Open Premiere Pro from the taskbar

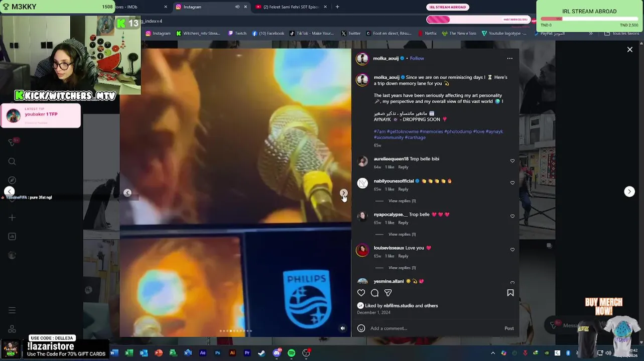coord(247,353)
